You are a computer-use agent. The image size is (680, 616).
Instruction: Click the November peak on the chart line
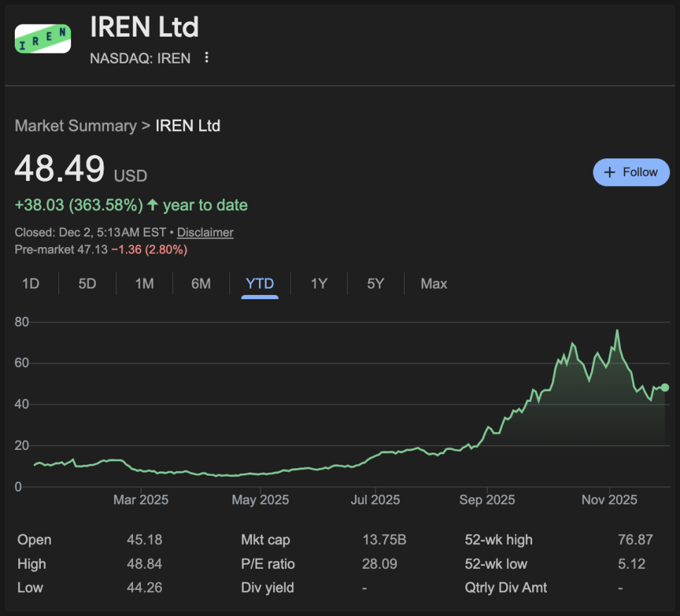617,331
